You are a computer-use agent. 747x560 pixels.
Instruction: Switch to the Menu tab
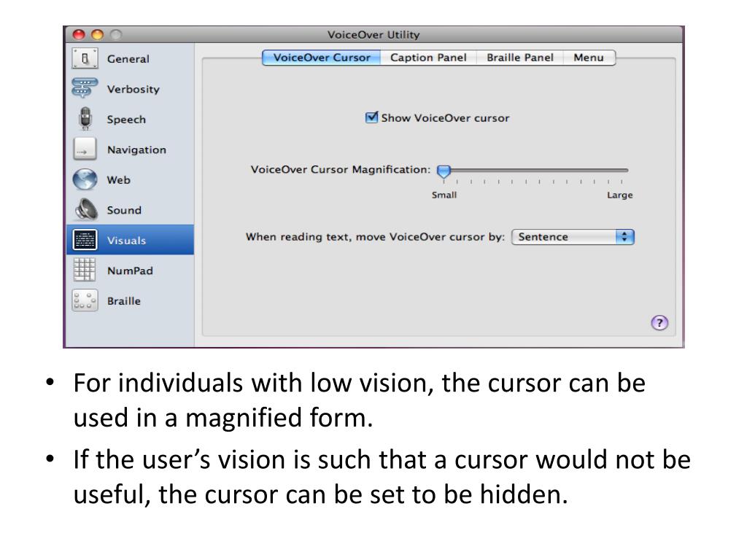[589, 58]
